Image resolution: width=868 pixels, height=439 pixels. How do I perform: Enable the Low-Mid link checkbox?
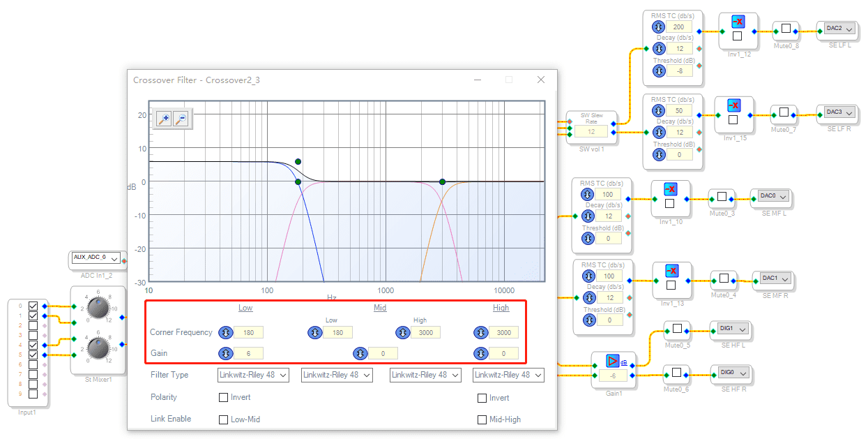coord(224,419)
